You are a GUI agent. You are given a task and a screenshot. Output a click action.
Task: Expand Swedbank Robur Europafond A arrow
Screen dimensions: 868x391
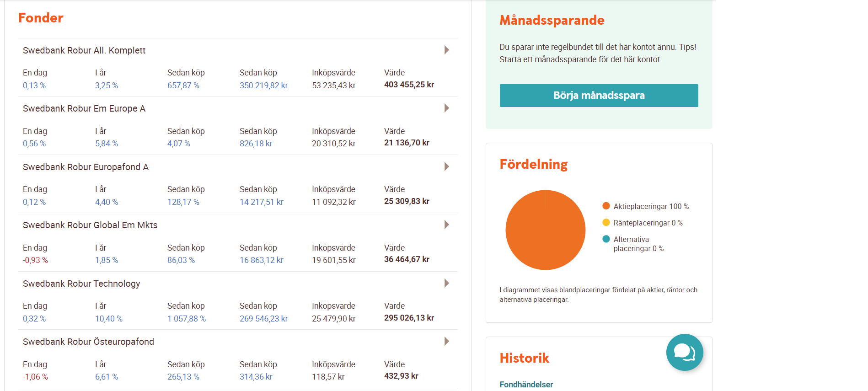tap(447, 166)
